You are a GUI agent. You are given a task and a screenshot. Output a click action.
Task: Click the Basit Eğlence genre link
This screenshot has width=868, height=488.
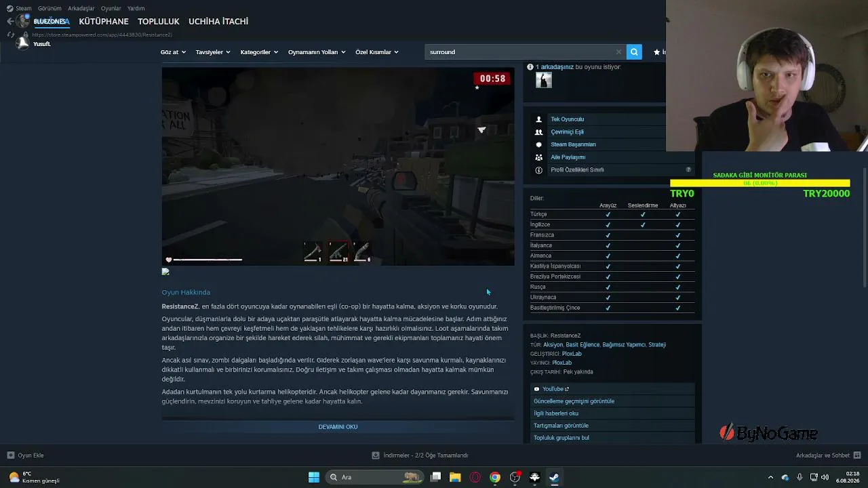pos(583,345)
